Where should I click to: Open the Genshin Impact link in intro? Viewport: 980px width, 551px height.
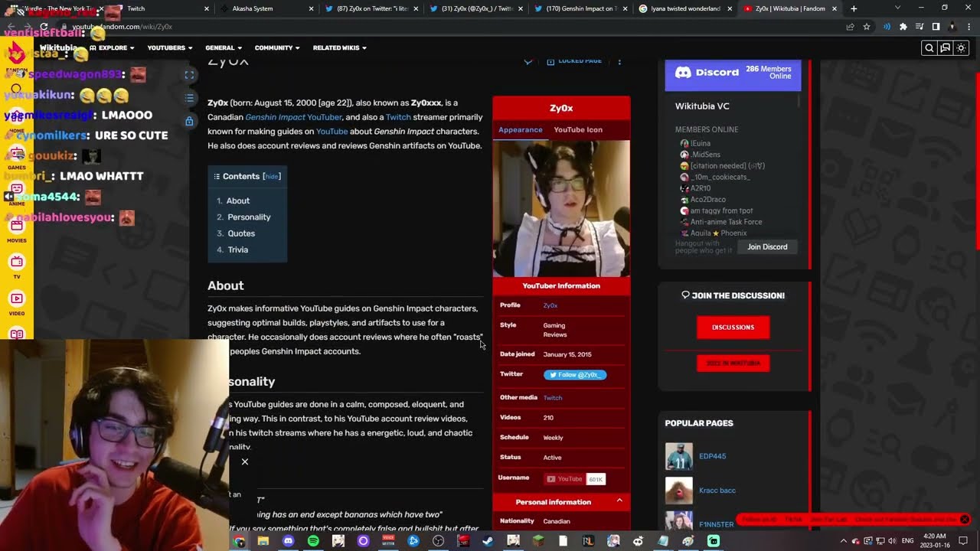coord(274,117)
